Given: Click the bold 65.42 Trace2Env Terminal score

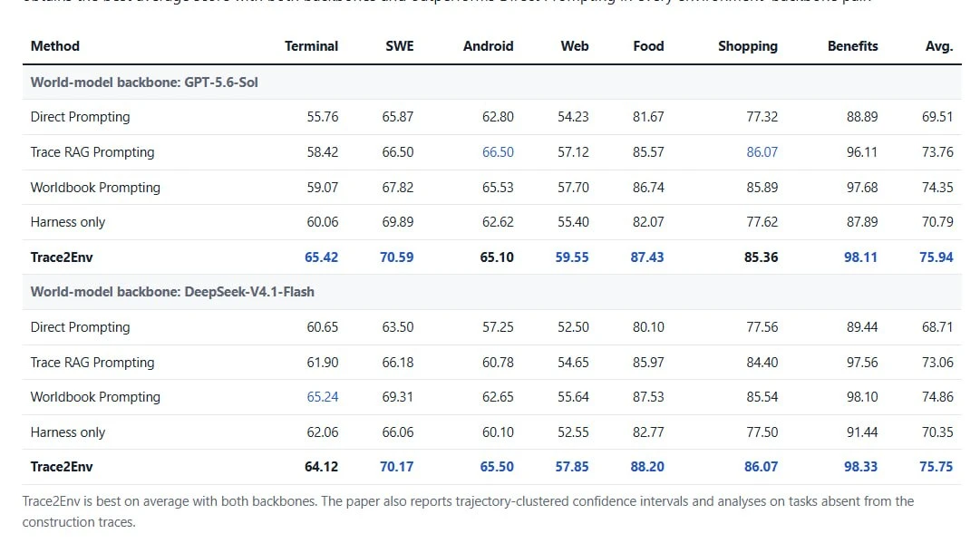Looking at the screenshot, I should click(321, 257).
